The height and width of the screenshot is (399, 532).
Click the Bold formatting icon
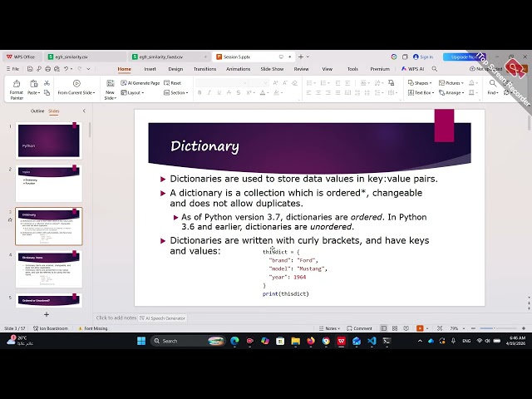click(x=199, y=92)
